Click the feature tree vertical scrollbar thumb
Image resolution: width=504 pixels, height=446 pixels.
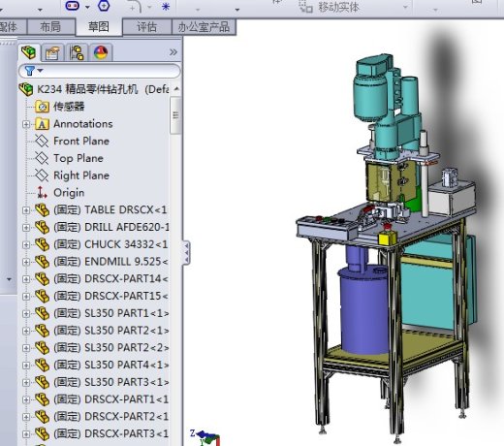(x=175, y=115)
